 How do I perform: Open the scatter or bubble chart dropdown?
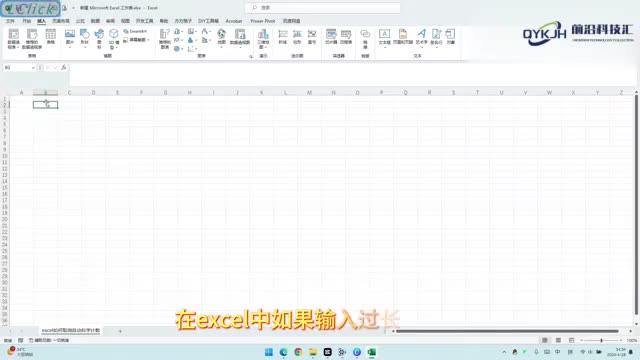pos(191,49)
